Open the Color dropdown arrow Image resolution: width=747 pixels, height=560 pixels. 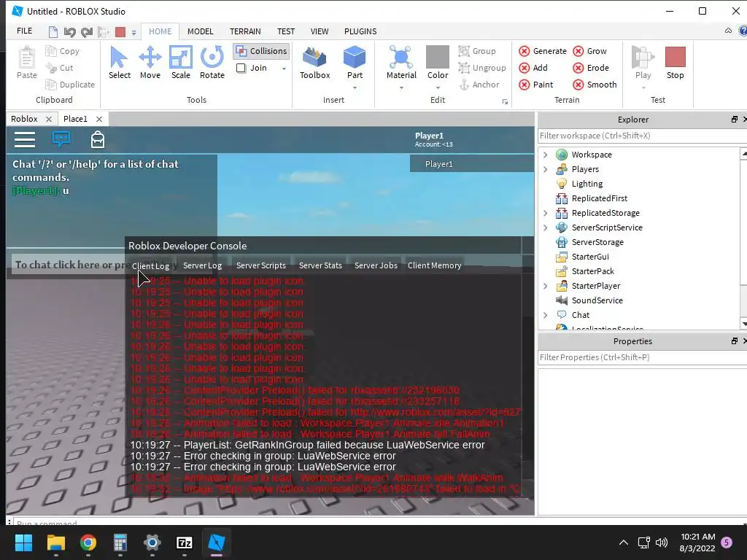coord(438,87)
